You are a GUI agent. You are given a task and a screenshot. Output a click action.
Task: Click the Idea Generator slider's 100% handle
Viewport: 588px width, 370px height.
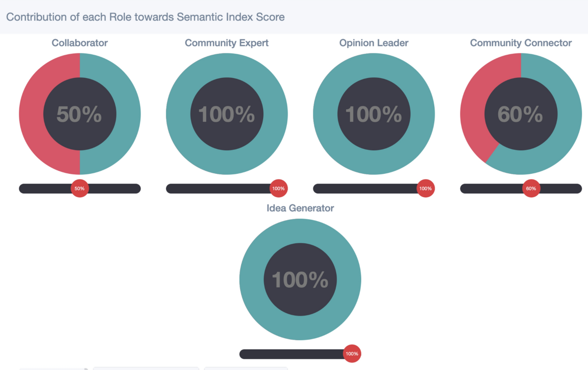pos(352,354)
